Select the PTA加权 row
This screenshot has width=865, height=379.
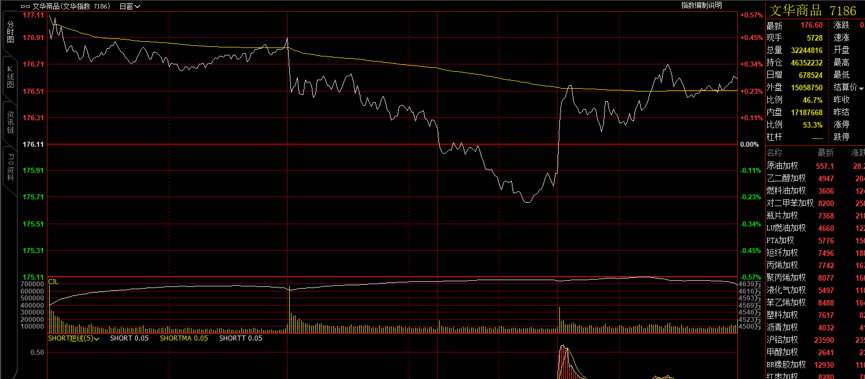(815, 241)
